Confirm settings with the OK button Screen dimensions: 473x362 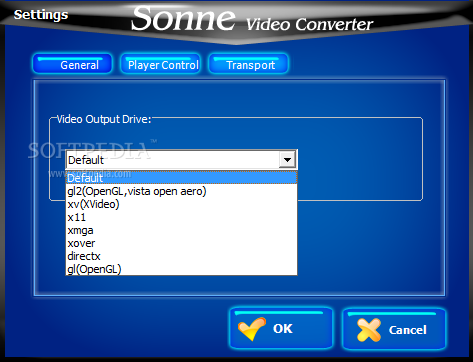[x=281, y=328]
